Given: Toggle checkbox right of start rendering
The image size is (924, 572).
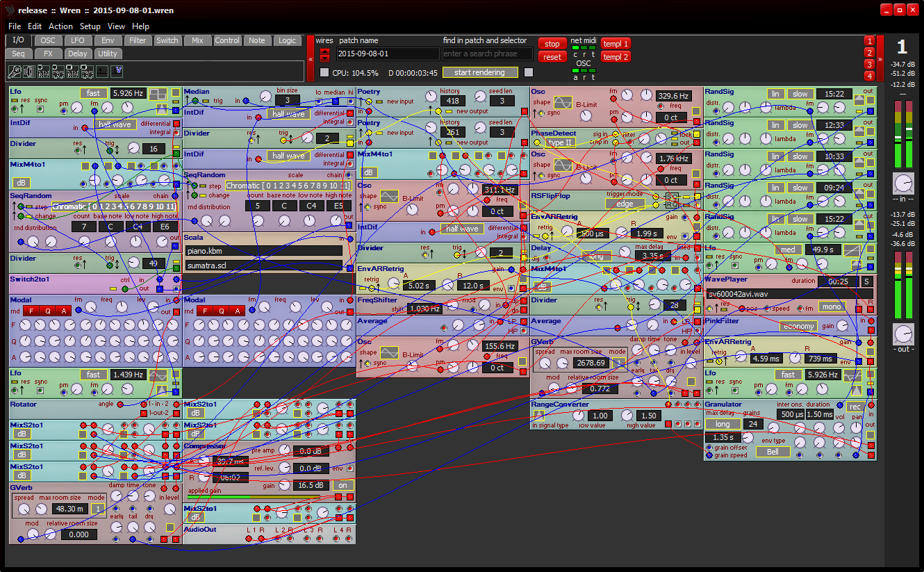Looking at the screenshot, I should point(529,72).
